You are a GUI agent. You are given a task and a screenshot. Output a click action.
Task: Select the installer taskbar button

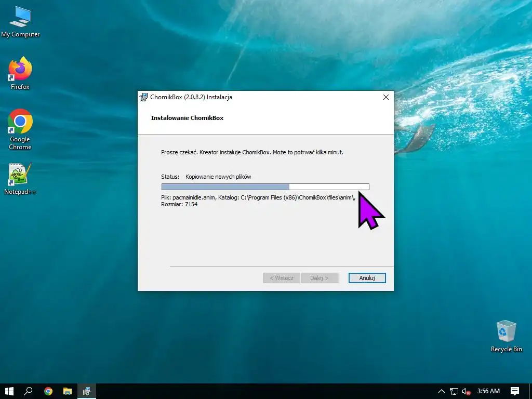[87, 391]
